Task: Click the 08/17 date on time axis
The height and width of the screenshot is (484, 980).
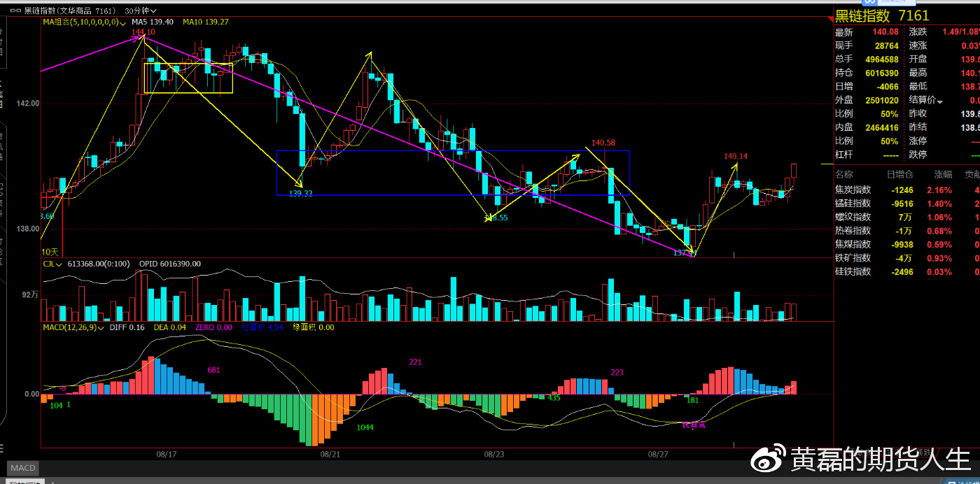Action: pyautogui.click(x=167, y=454)
